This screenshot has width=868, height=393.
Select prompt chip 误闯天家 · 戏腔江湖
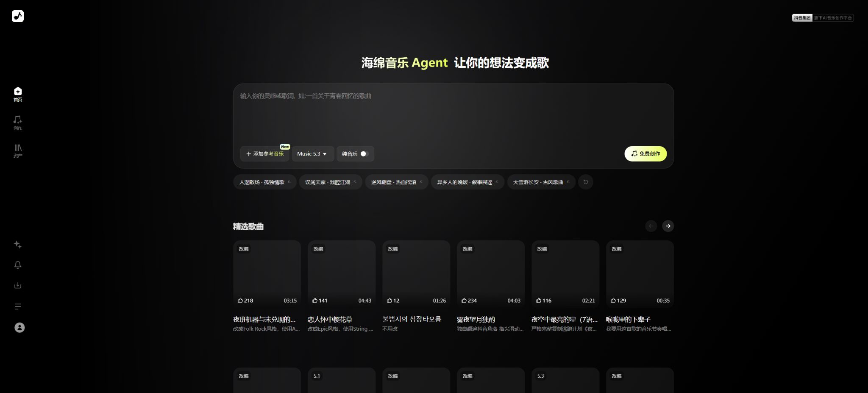coord(331,182)
